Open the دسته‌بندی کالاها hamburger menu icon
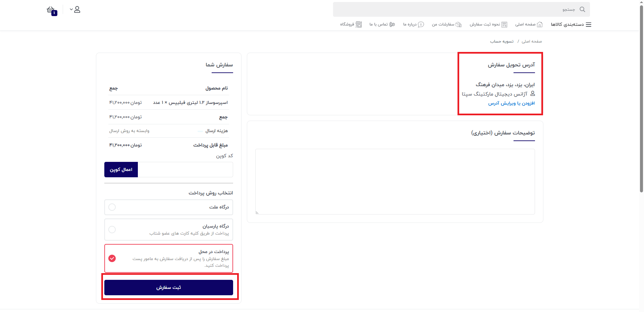Viewport: 644px width, 312px height. click(x=589, y=24)
